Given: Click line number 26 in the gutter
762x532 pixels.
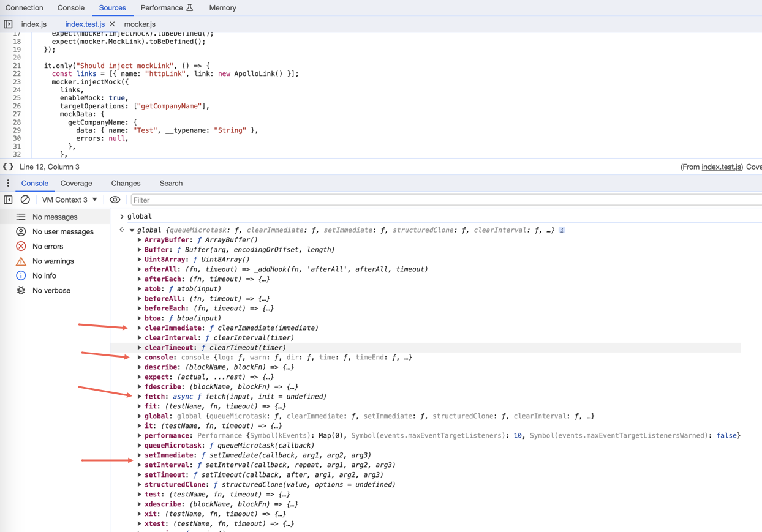Looking at the screenshot, I should tap(17, 106).
